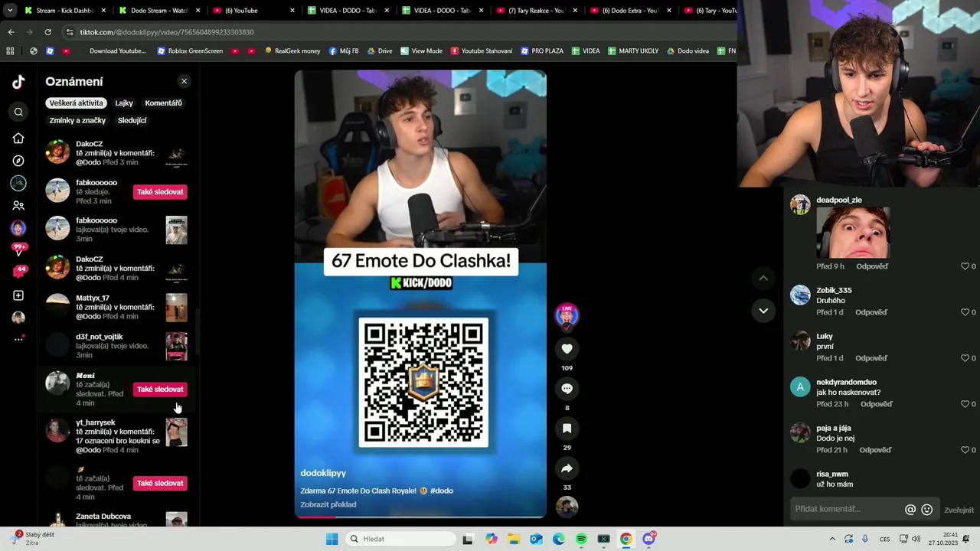
Task: Click the browser address bar URL
Action: click(x=167, y=32)
